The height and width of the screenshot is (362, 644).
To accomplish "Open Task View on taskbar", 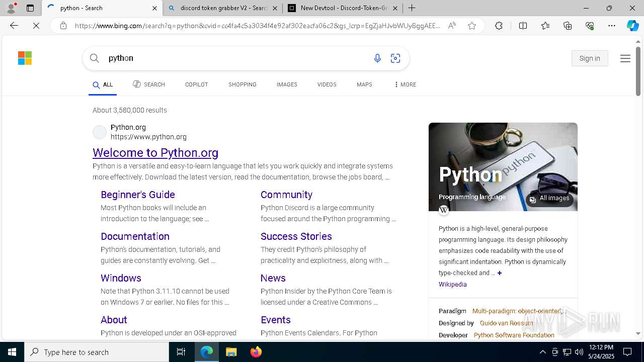I will point(181,352).
